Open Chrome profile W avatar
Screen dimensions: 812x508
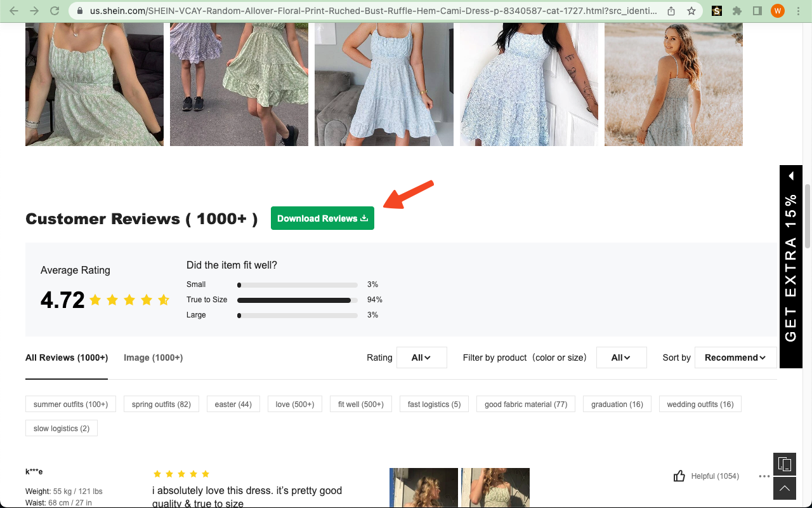(x=777, y=11)
